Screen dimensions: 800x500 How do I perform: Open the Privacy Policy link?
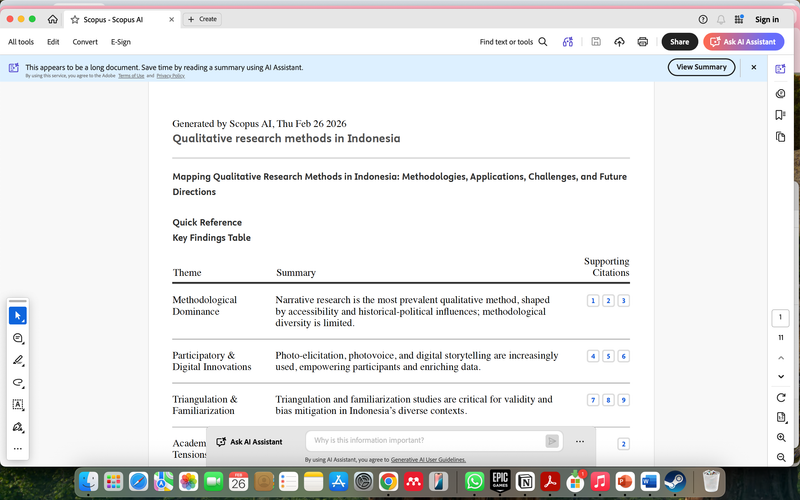click(x=170, y=76)
